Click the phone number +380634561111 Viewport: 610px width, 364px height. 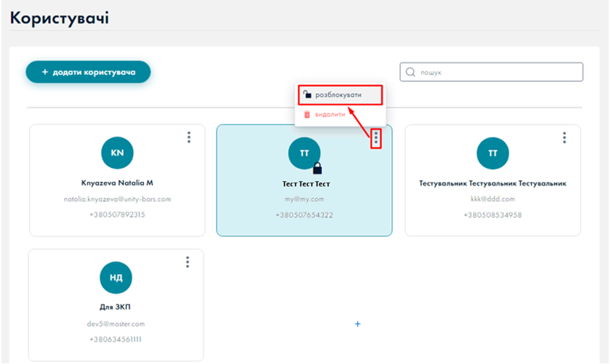pos(116,339)
